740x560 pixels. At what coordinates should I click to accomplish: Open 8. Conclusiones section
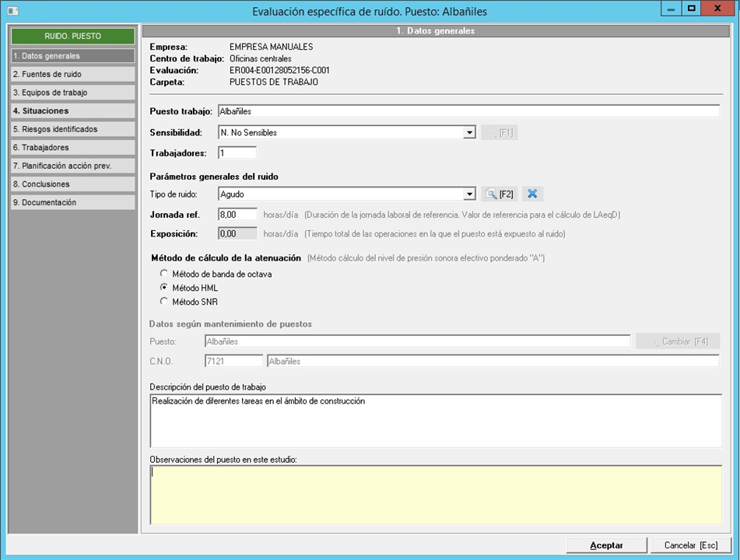pyautogui.click(x=72, y=184)
